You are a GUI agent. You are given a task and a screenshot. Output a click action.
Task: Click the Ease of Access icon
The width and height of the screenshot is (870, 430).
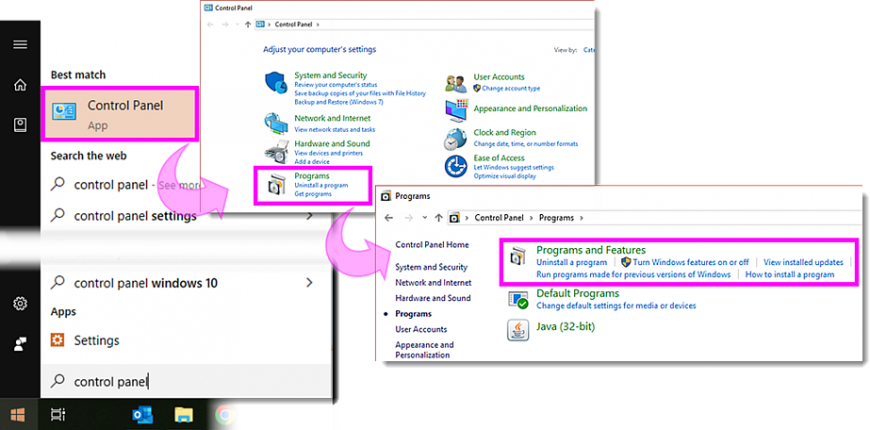coord(456,166)
